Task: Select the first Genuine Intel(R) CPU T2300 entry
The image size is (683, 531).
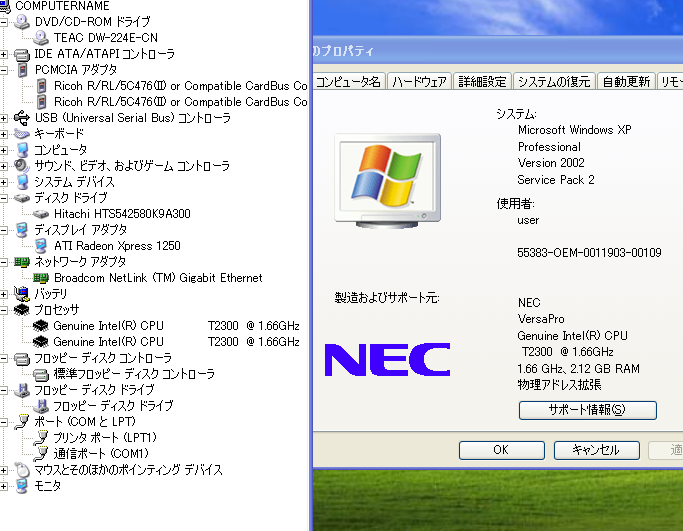Action: [x=176, y=326]
